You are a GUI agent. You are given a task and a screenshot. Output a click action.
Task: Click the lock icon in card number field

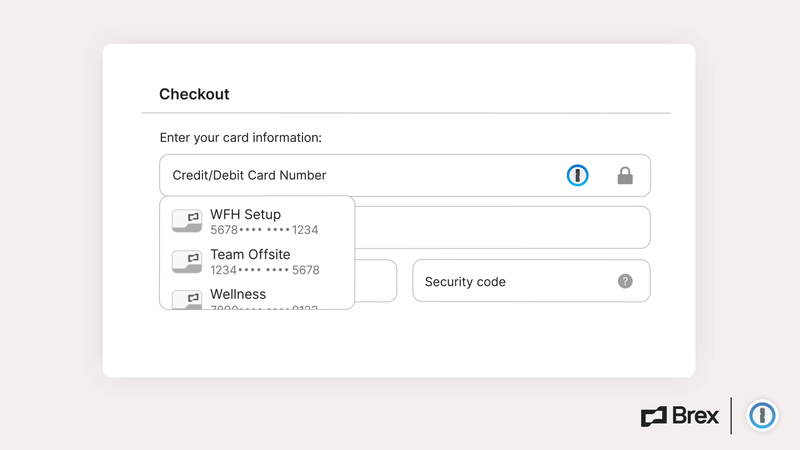pyautogui.click(x=625, y=176)
